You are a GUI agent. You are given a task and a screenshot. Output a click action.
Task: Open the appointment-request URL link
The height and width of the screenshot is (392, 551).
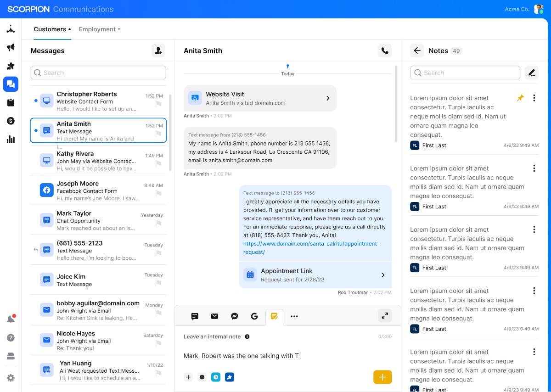[311, 248]
